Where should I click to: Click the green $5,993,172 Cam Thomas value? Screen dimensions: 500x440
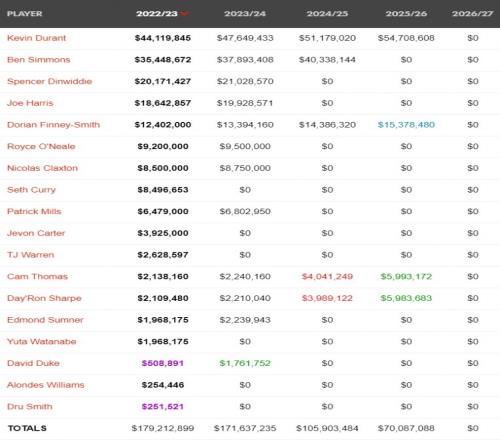tap(406, 276)
